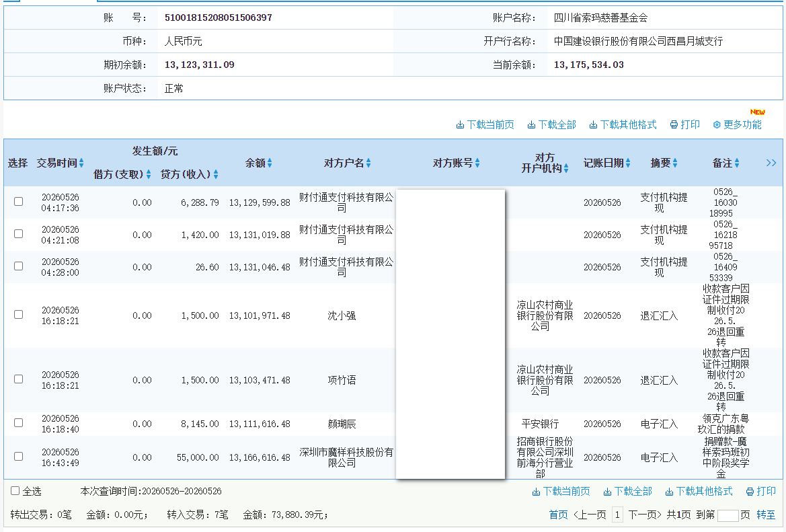
Task: Check the 颜瑚辰 transaction row
Action: tap(19, 422)
